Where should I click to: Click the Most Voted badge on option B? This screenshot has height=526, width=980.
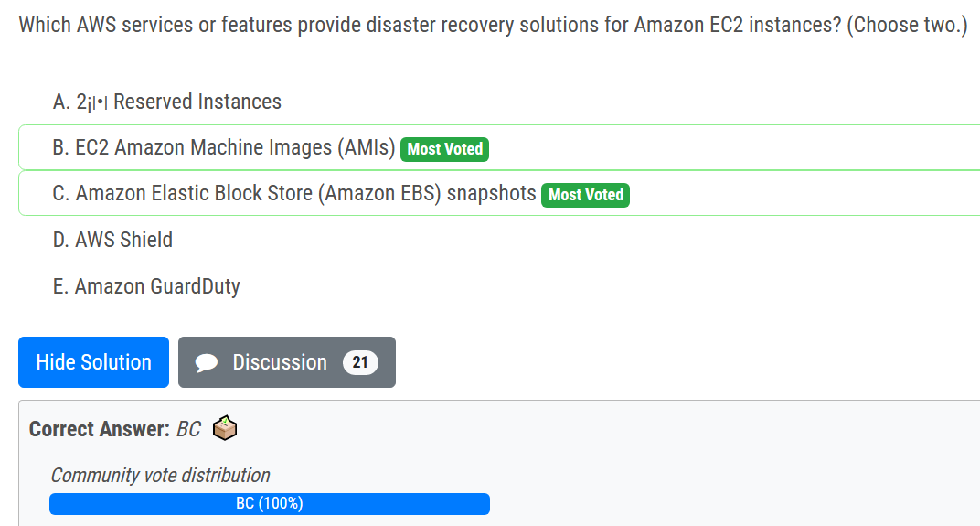click(x=444, y=149)
